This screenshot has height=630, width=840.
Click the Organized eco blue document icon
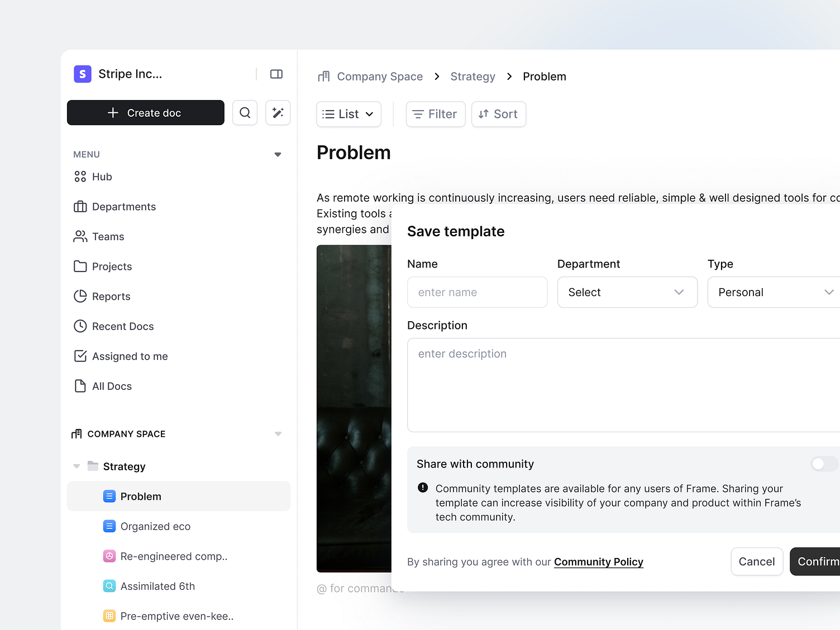click(109, 526)
